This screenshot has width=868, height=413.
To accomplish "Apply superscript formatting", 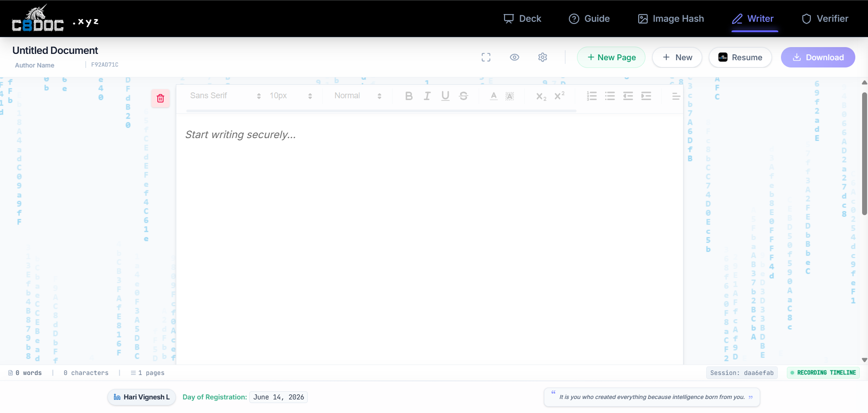I will pos(559,96).
